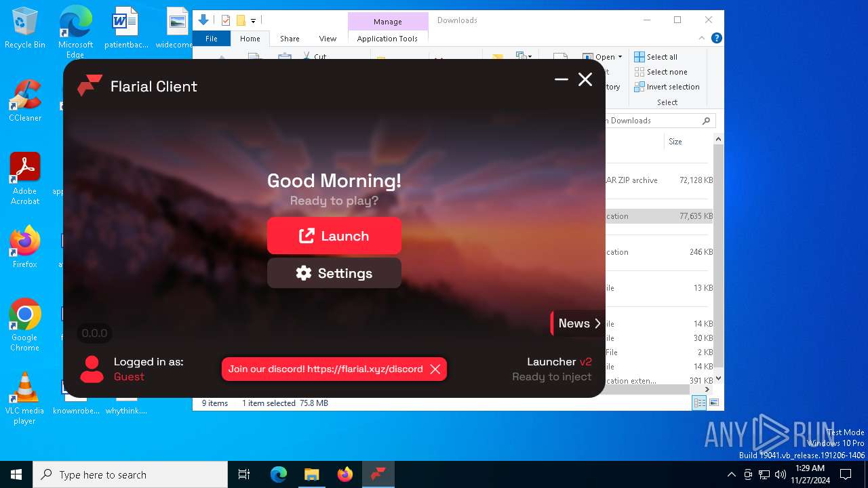Click Flarial icon on the taskbar
This screenshot has height=488, width=868.
(x=378, y=474)
